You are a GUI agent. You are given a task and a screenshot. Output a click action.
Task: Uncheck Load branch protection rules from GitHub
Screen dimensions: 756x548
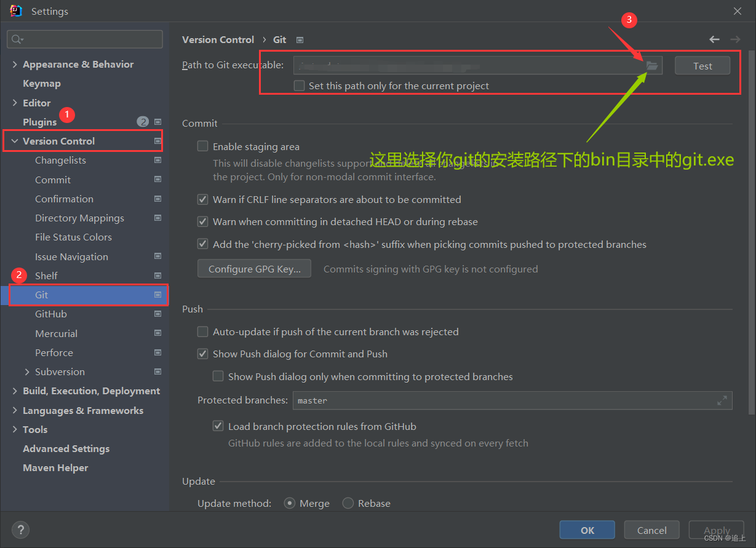pyautogui.click(x=218, y=426)
